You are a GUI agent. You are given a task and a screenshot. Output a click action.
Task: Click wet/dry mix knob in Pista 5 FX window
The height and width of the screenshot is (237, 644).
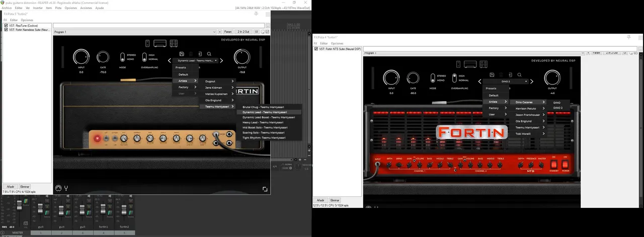[x=262, y=32]
